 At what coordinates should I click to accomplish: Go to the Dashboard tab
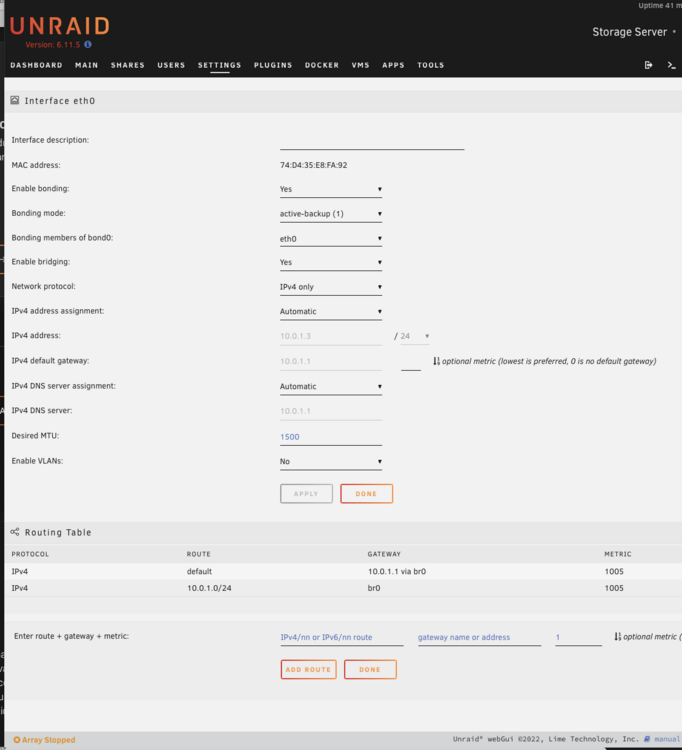pos(36,65)
